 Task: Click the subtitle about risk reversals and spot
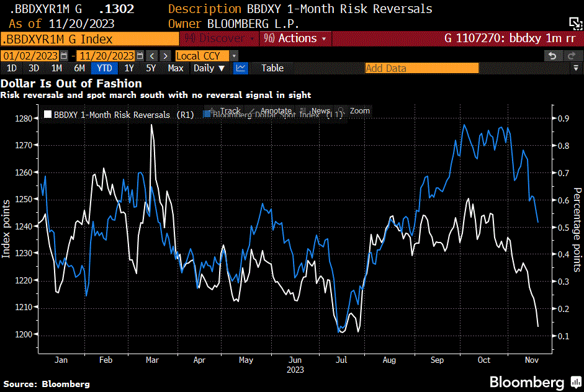156,95
